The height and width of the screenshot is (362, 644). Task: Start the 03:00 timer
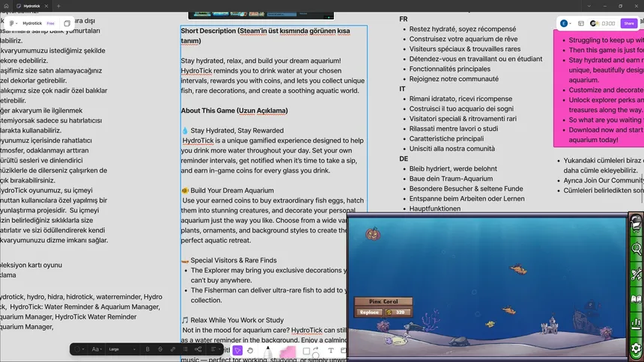(x=608, y=23)
